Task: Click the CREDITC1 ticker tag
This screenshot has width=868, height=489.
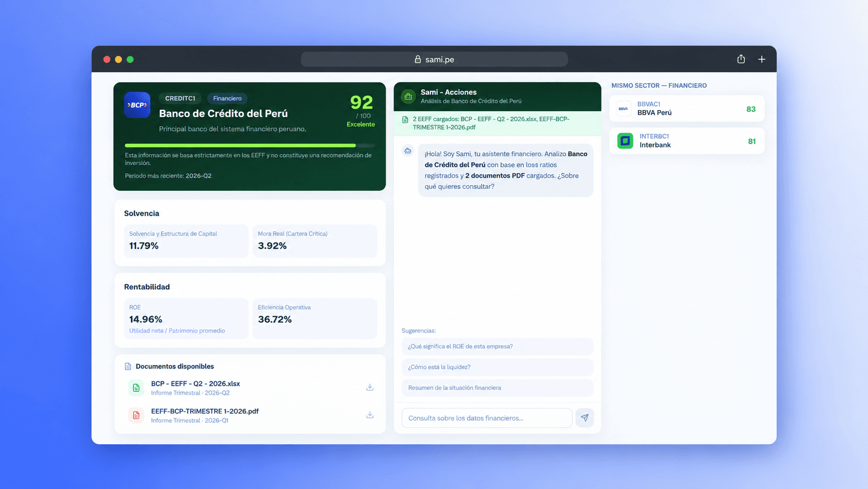Action: [180, 98]
